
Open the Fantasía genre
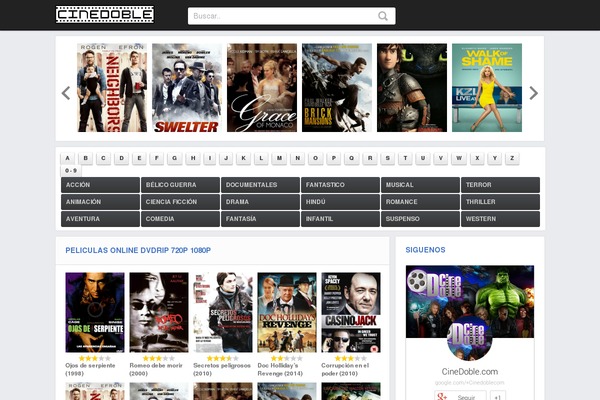click(260, 219)
